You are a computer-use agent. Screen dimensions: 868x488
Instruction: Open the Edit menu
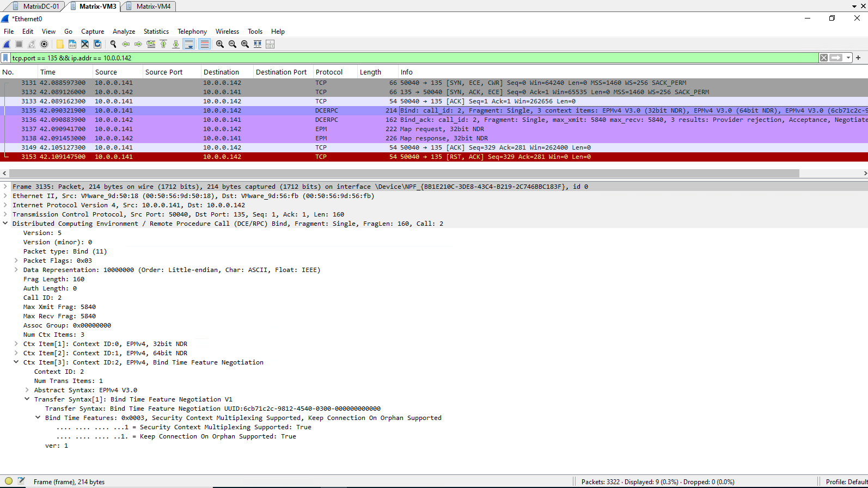pyautogui.click(x=28, y=32)
